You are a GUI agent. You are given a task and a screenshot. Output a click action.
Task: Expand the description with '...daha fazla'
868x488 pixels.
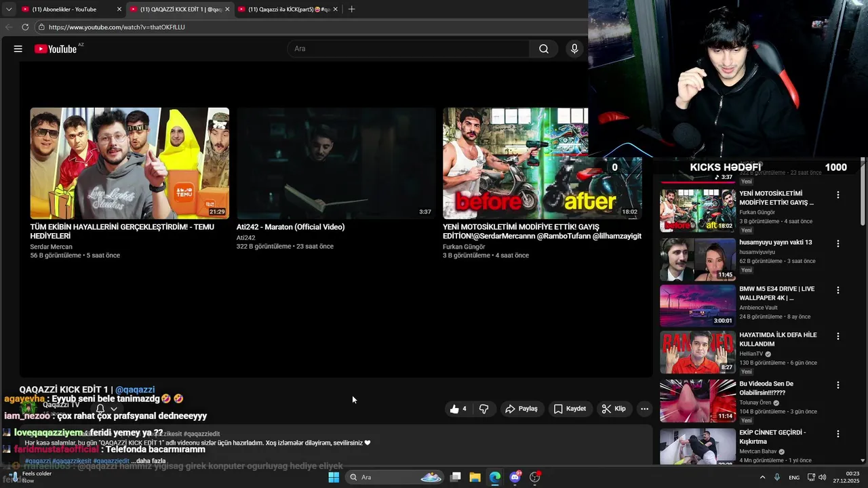pyautogui.click(x=148, y=461)
